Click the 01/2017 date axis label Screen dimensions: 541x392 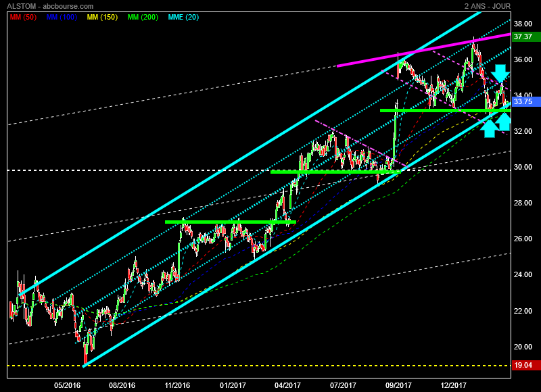point(233,385)
